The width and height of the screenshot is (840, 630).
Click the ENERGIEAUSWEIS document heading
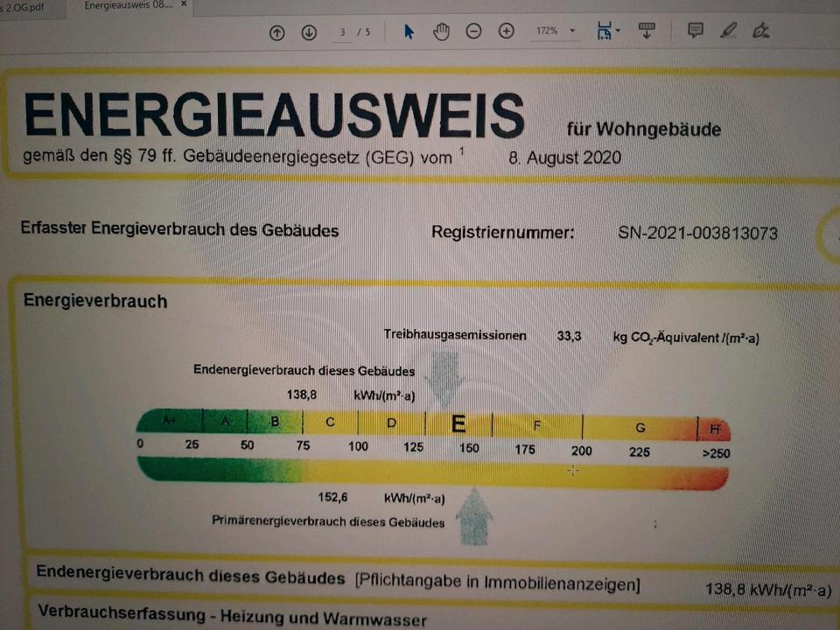point(274,116)
